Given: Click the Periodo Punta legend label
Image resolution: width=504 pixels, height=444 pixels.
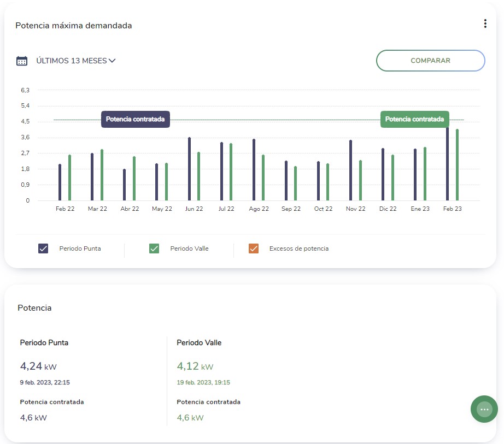Looking at the screenshot, I should (80, 248).
